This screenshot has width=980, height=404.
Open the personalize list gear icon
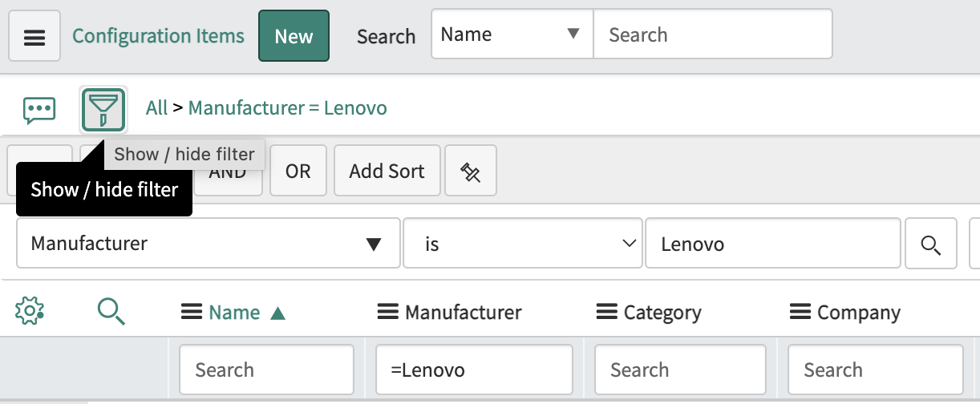tap(30, 310)
